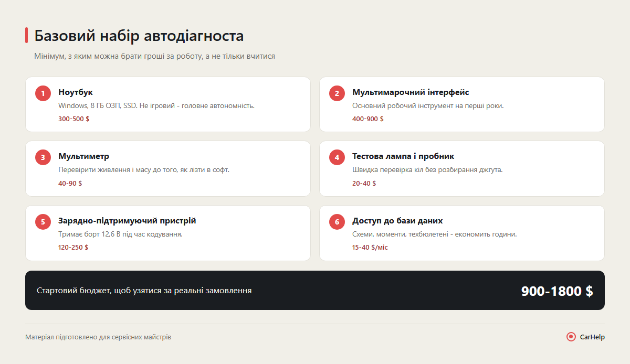The image size is (630, 364).
Task: Click the text Тримає борт 12,6 В
Action: tap(120, 234)
